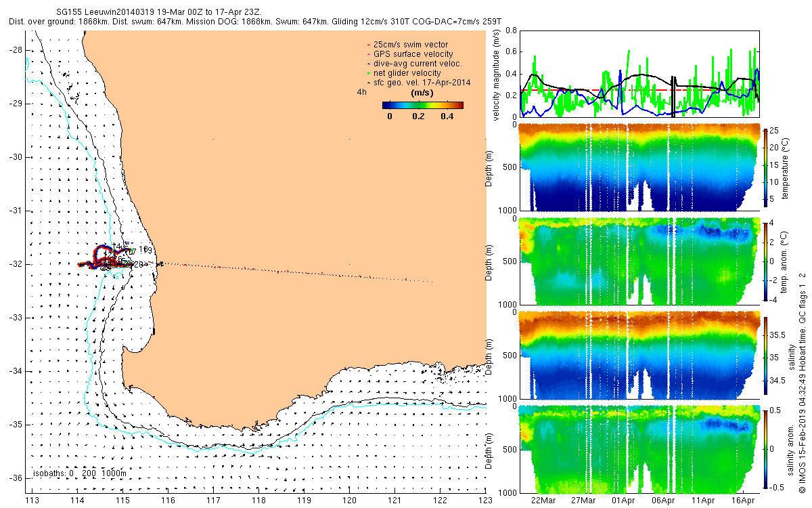Click the salinity colorbar

pos(765,355)
